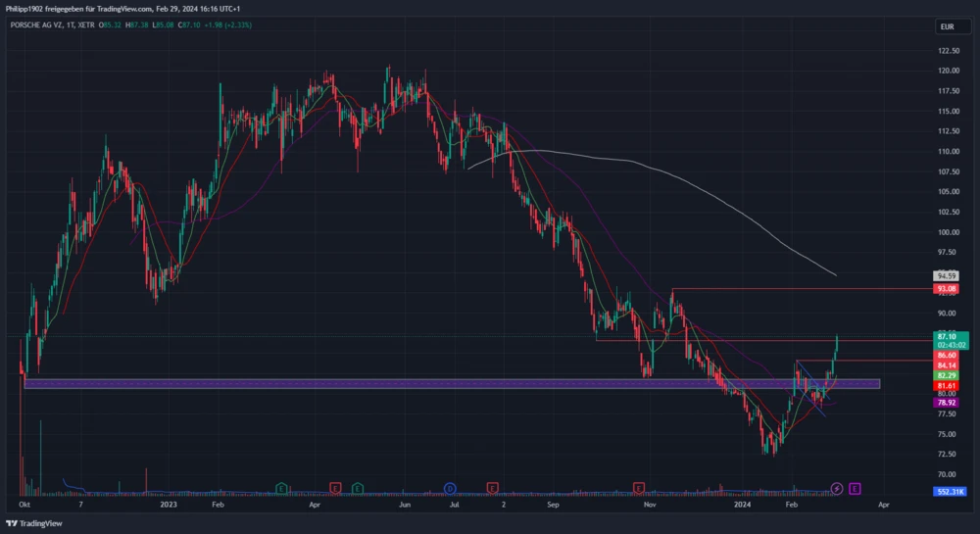Click the red earnings marker nearest Apr 2023

click(336, 487)
